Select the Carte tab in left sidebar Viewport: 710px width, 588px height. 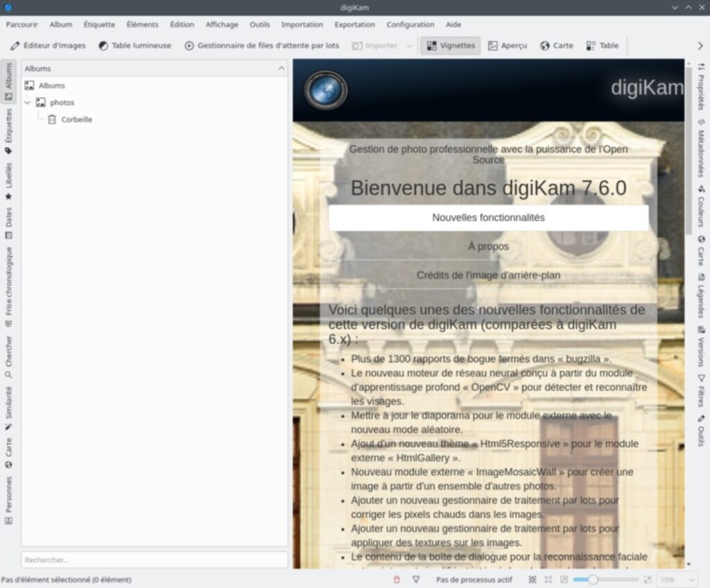(x=8, y=453)
